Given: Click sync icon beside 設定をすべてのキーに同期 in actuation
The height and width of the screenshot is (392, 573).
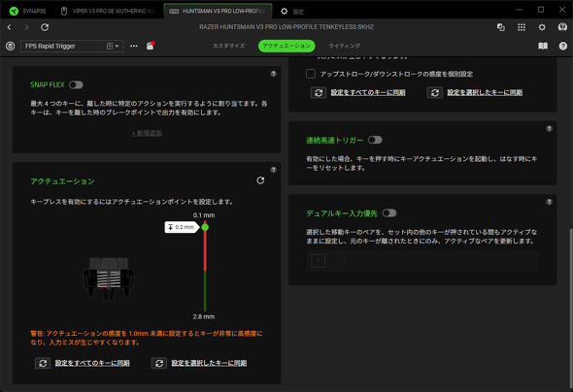Looking at the screenshot, I should tap(43, 363).
